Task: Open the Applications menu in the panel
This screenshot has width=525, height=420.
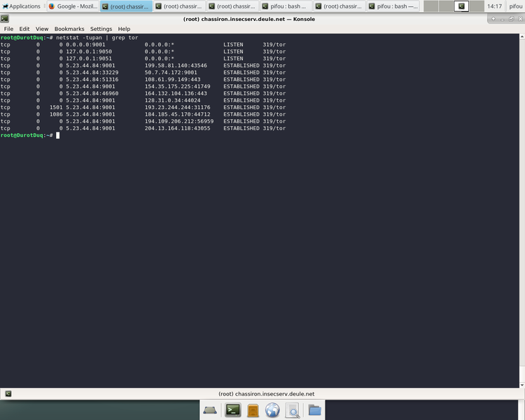Action: (22, 6)
